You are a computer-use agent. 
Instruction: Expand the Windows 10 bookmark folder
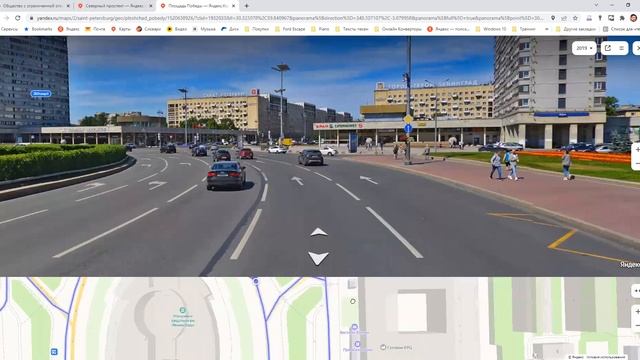click(491, 29)
